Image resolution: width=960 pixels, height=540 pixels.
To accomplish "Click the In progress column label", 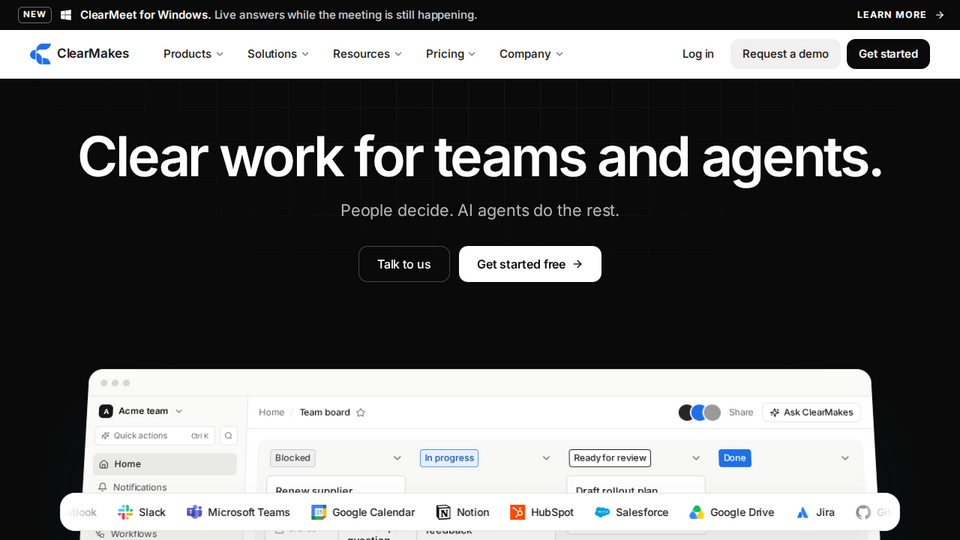I will coord(449,458).
